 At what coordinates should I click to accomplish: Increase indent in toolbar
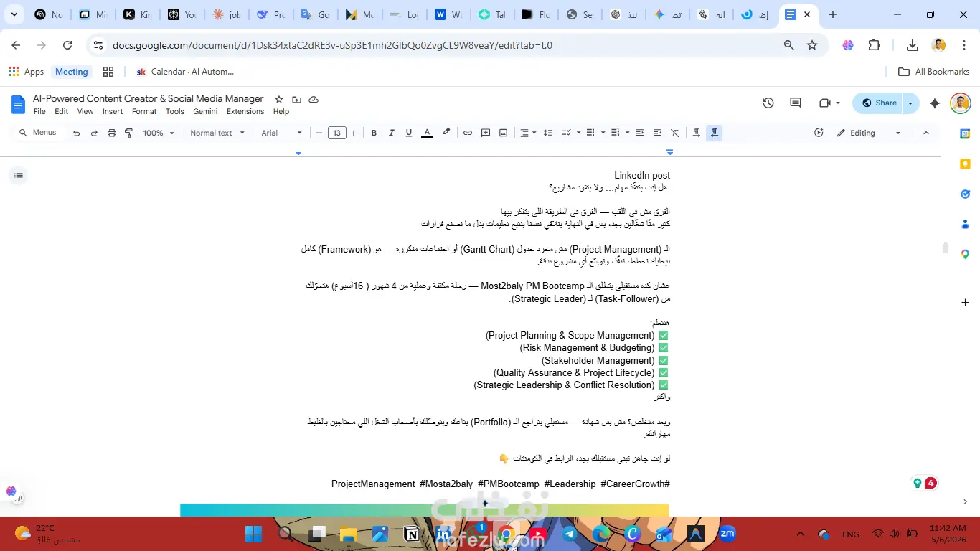657,133
